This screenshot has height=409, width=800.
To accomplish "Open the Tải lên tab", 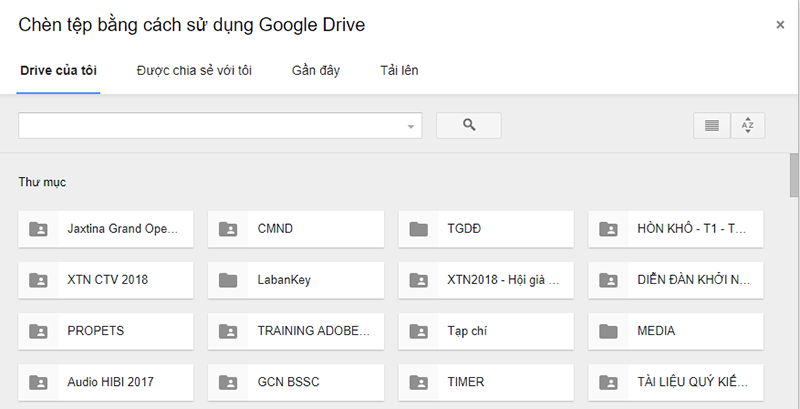I will click(x=399, y=70).
